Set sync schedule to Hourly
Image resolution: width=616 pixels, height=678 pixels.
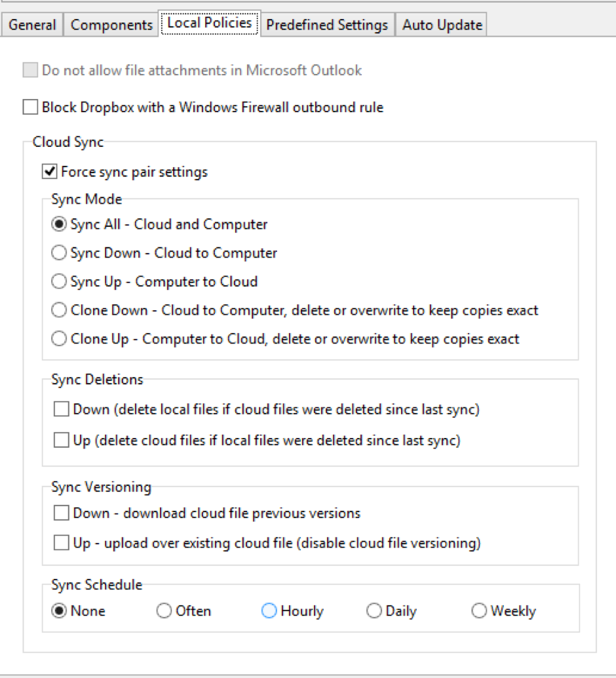pyautogui.click(x=269, y=611)
